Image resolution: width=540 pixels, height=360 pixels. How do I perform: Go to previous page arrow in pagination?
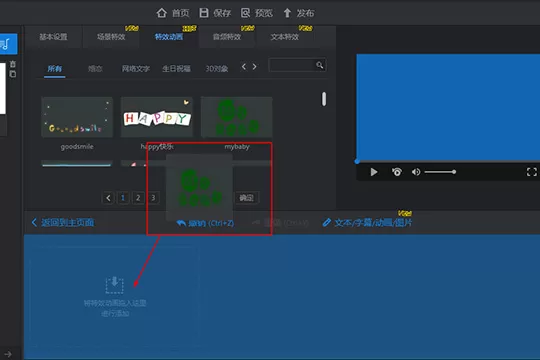click(108, 198)
